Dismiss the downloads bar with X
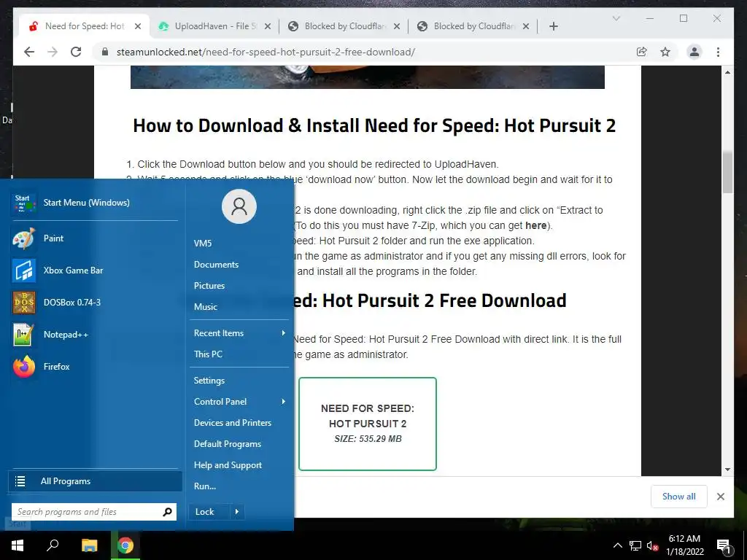Viewport: 747px width, 560px height. pyautogui.click(x=720, y=497)
